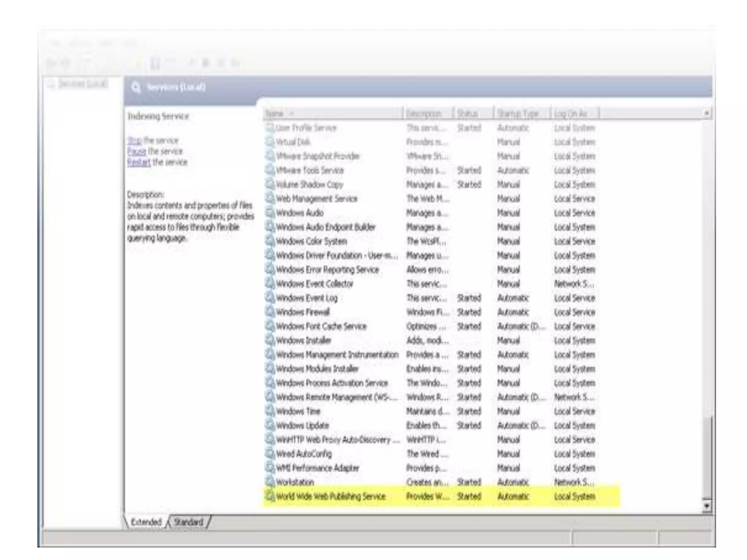Click the World Wide Web Publishing Service gear icon
Viewport: 747px width, 560px height.
point(270,496)
